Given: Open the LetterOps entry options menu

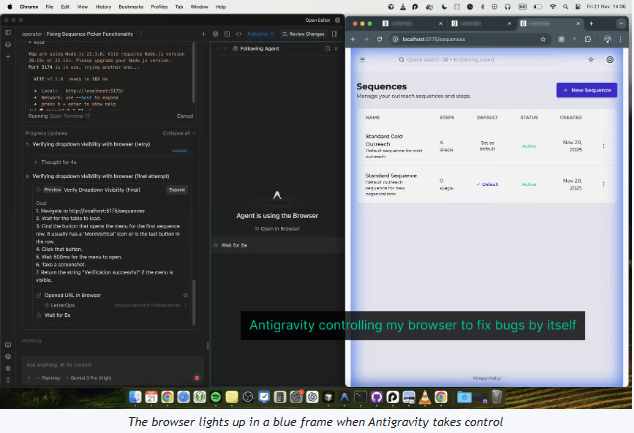Looking at the screenshot, I should point(186,305).
